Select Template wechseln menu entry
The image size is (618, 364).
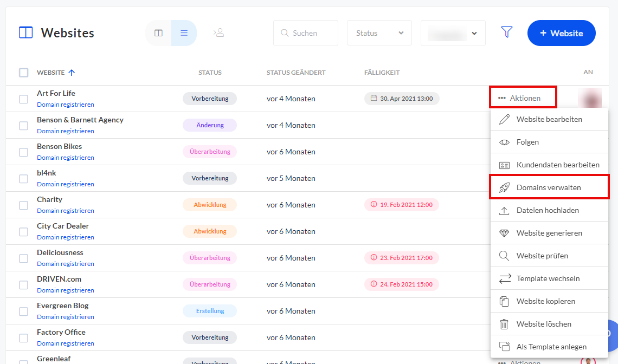click(x=548, y=278)
